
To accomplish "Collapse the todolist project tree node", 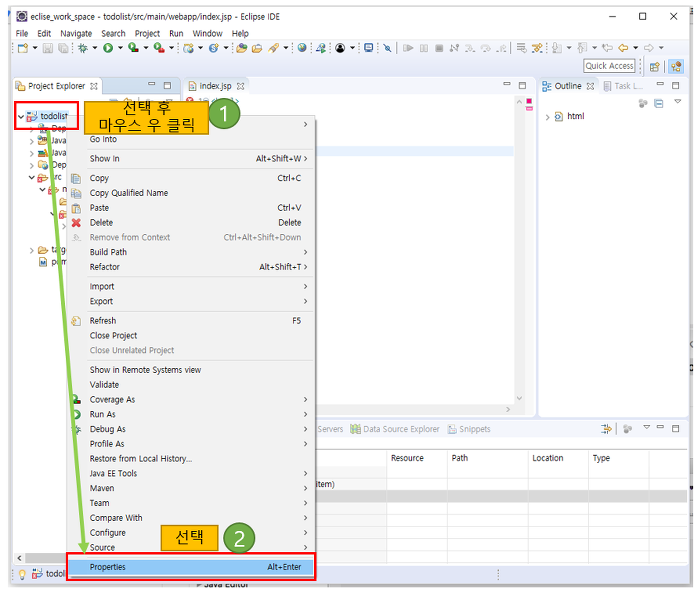I will pyautogui.click(x=21, y=116).
